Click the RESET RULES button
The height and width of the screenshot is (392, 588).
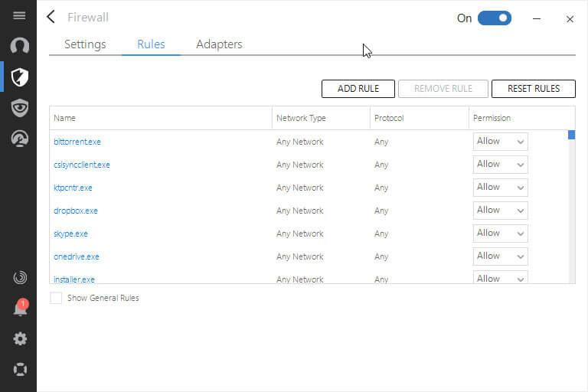533,89
